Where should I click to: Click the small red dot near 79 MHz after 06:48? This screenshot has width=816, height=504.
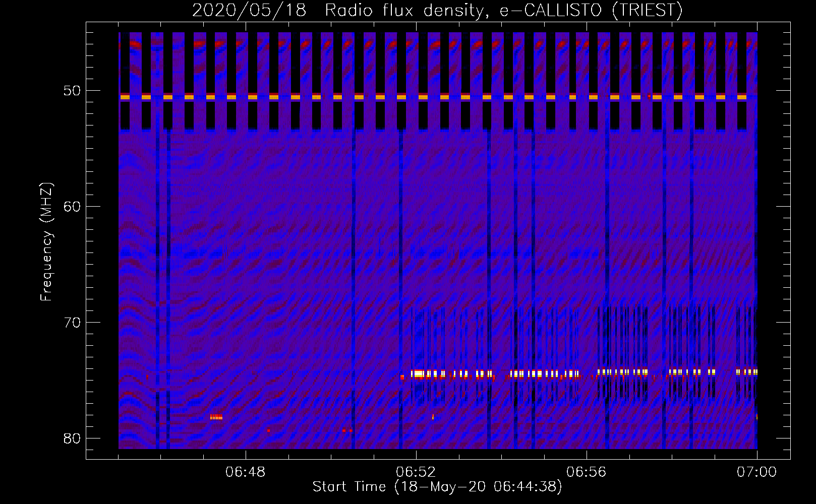tap(268, 430)
